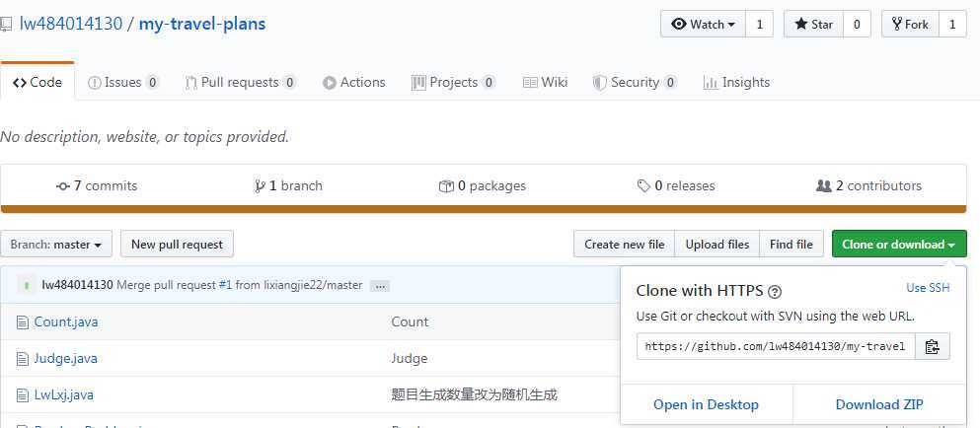The height and width of the screenshot is (428, 980).
Task: Switch to the Actions tab
Action: pyautogui.click(x=353, y=82)
